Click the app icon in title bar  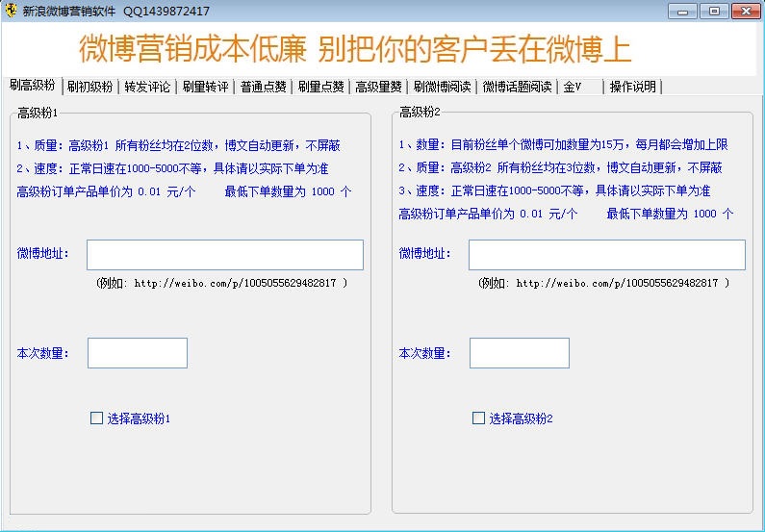click(x=11, y=11)
